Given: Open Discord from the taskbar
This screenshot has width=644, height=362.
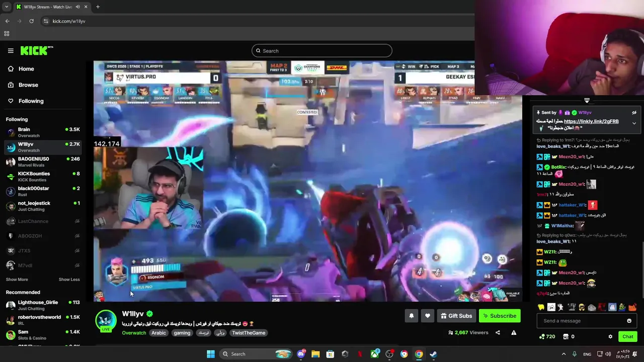Looking at the screenshot, I should [301, 354].
